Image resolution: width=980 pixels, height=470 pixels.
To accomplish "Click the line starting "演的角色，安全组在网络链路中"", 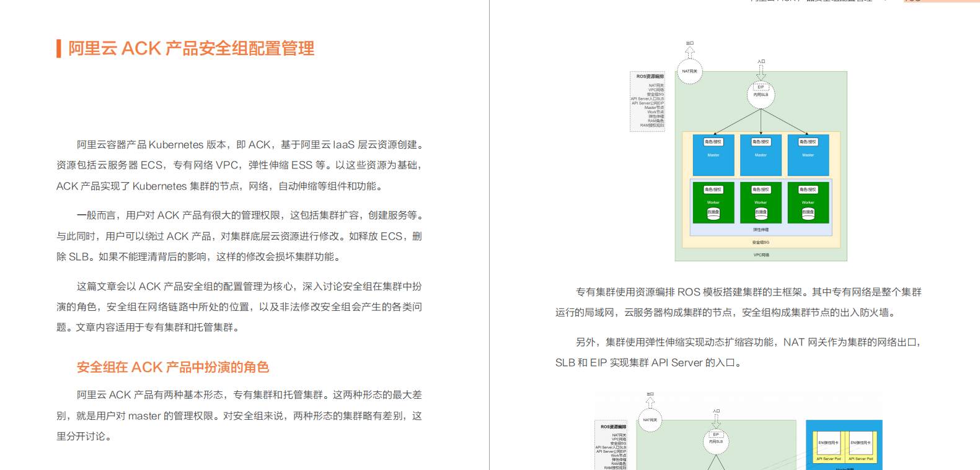I will (x=239, y=307).
